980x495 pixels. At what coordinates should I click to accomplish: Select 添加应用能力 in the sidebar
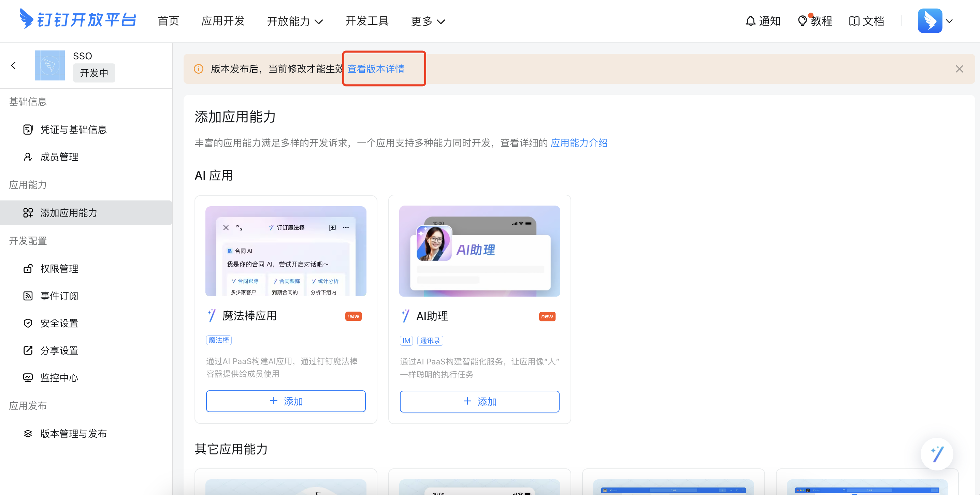point(86,212)
